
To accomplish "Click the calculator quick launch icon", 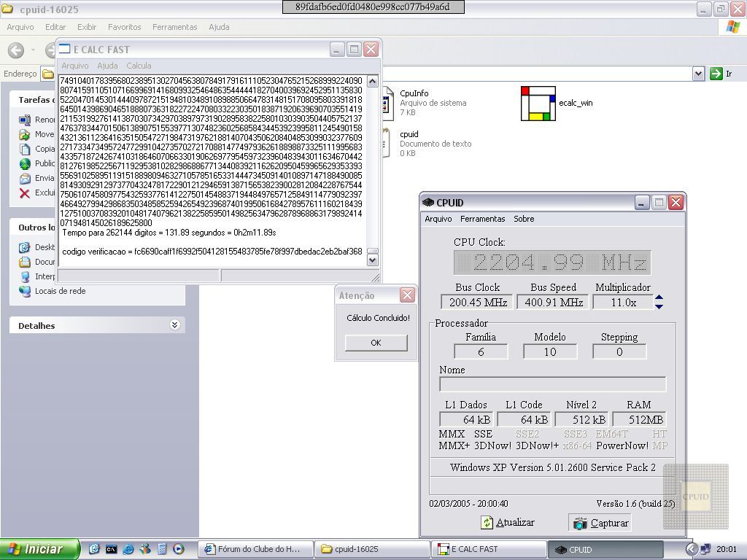I will pos(162,549).
